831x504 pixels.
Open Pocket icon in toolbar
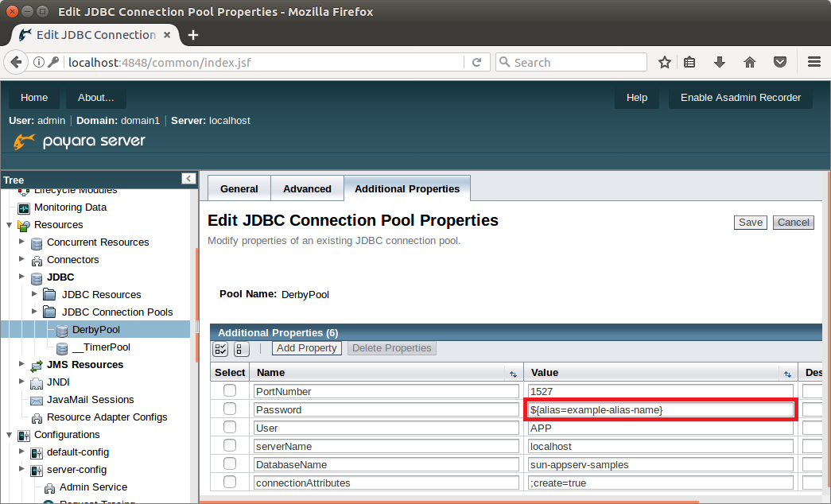(779, 62)
